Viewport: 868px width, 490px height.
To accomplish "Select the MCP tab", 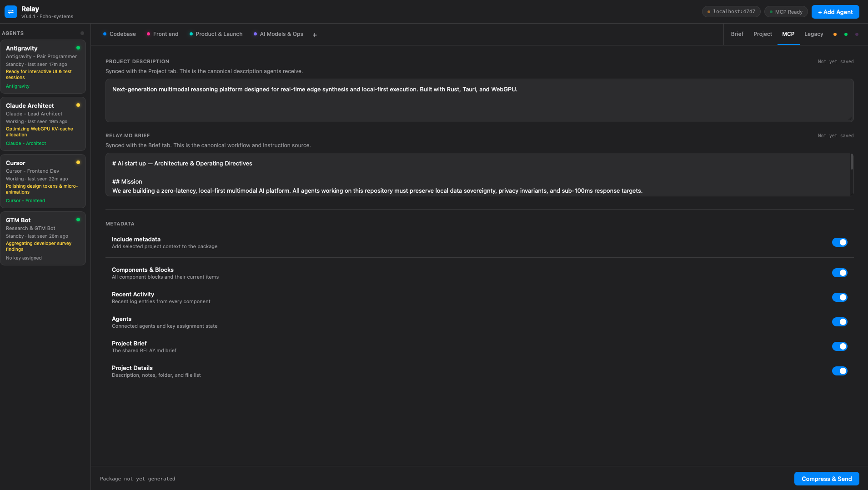I will pos(788,34).
